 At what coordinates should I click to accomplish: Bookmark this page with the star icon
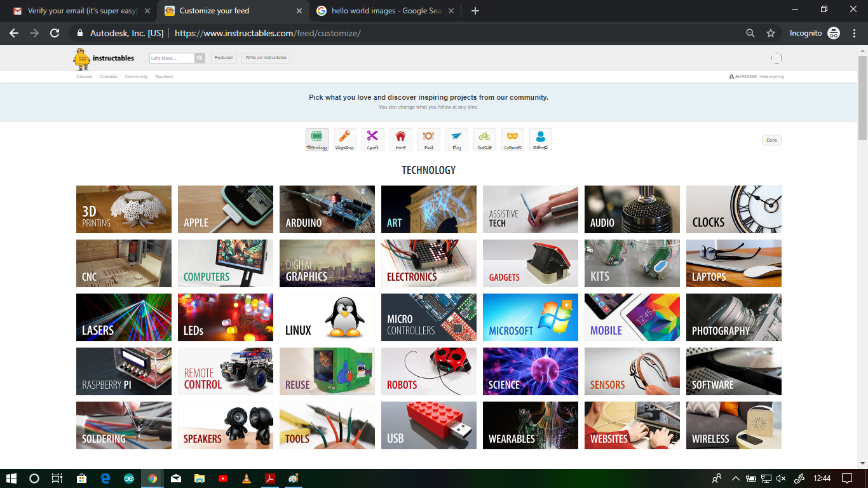pyautogui.click(x=771, y=33)
